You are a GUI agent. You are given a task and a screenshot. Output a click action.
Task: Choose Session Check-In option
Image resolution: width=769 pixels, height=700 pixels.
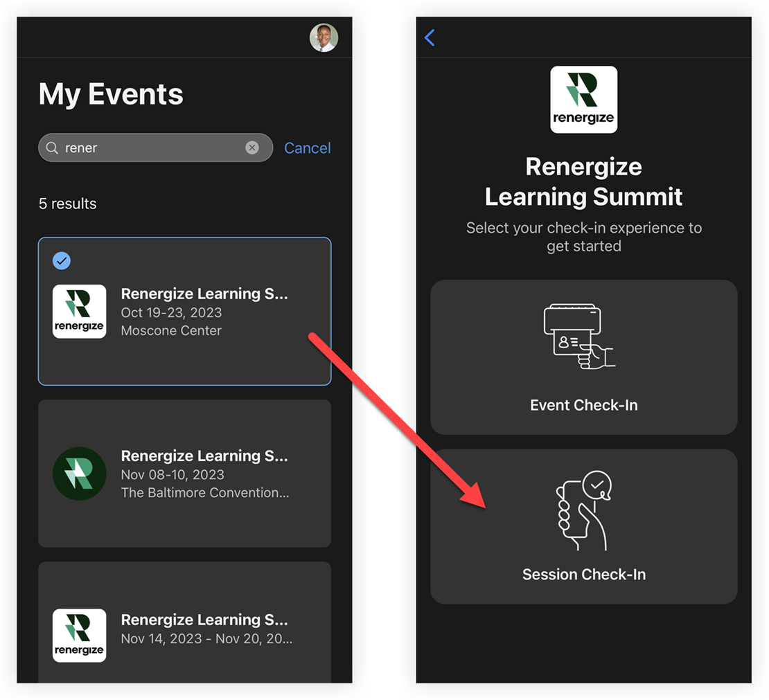coord(583,526)
